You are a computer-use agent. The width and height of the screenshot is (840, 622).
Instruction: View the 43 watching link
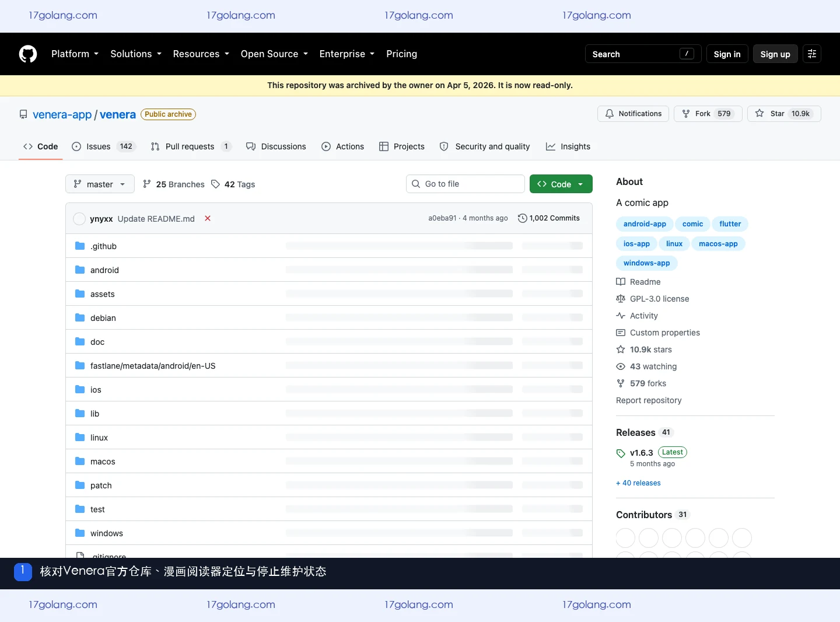646,366
